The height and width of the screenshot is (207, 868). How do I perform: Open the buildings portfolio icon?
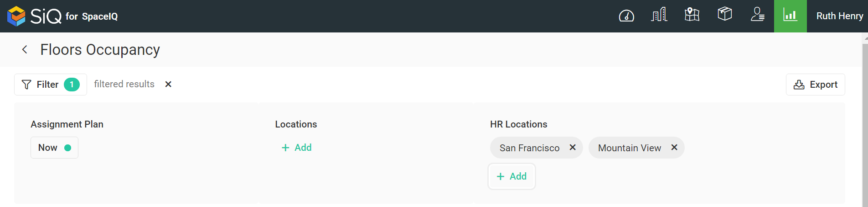point(659,15)
